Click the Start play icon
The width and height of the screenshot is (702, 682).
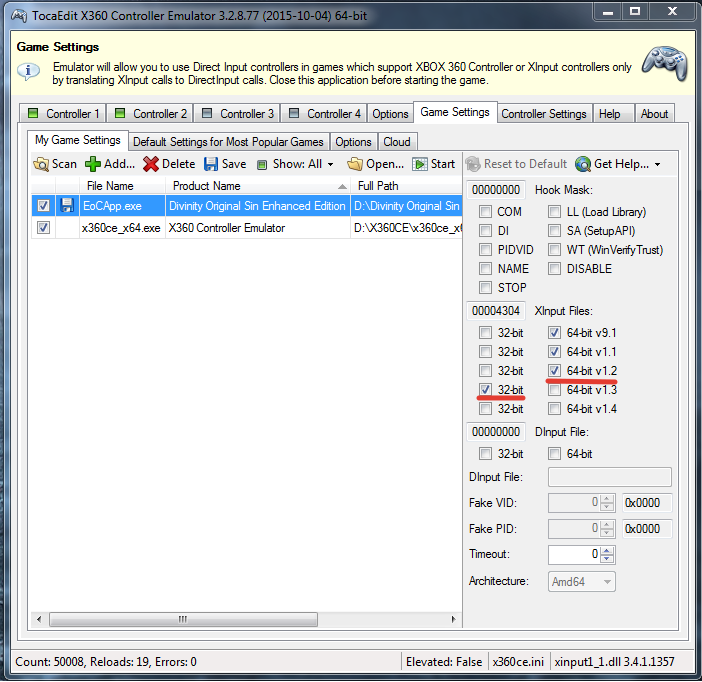tap(419, 164)
